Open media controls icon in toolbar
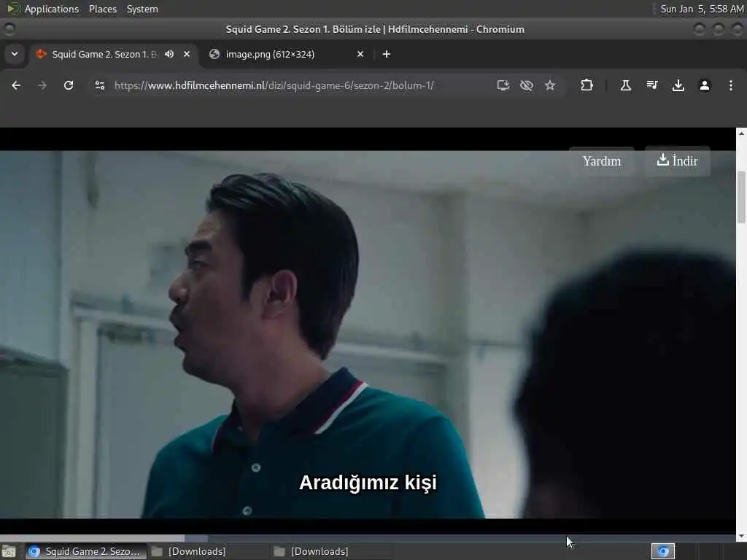The image size is (747, 560). (x=651, y=85)
